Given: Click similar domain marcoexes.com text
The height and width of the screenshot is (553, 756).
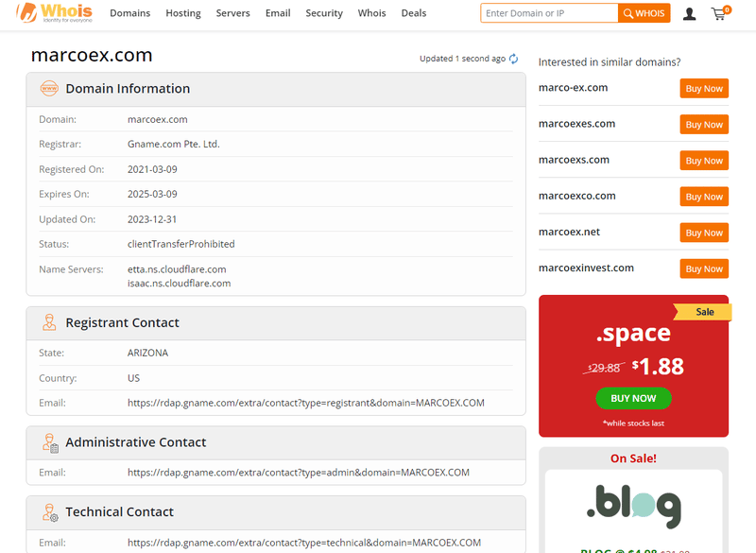Looking at the screenshot, I should click(577, 124).
